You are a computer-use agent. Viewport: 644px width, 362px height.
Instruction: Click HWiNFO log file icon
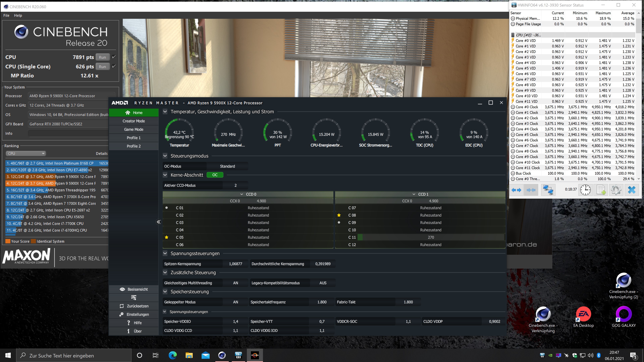601,190
